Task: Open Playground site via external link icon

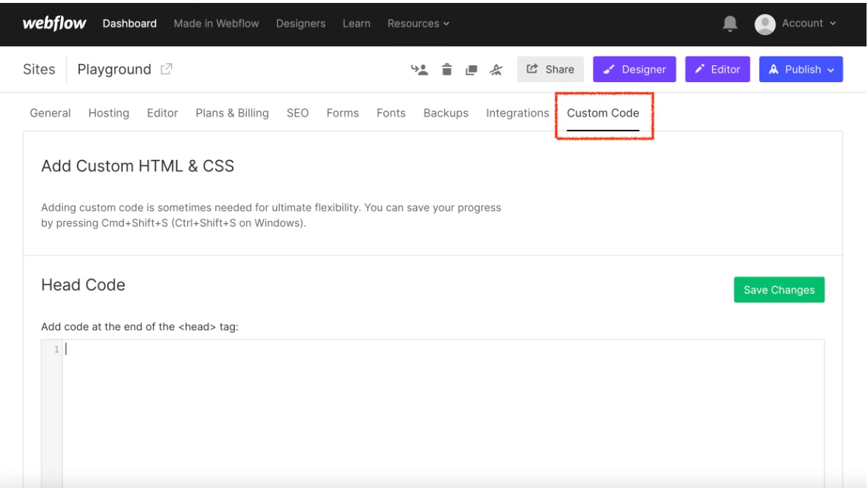Action: click(x=167, y=70)
